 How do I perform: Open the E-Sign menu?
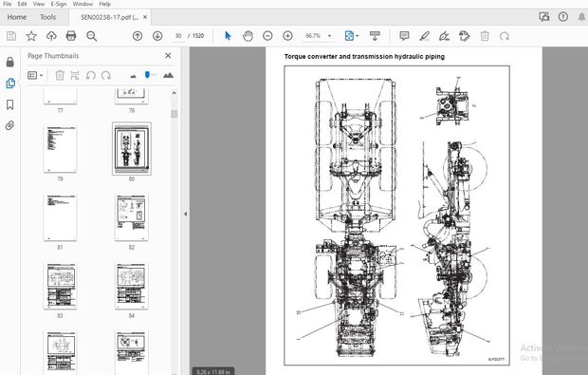click(59, 4)
